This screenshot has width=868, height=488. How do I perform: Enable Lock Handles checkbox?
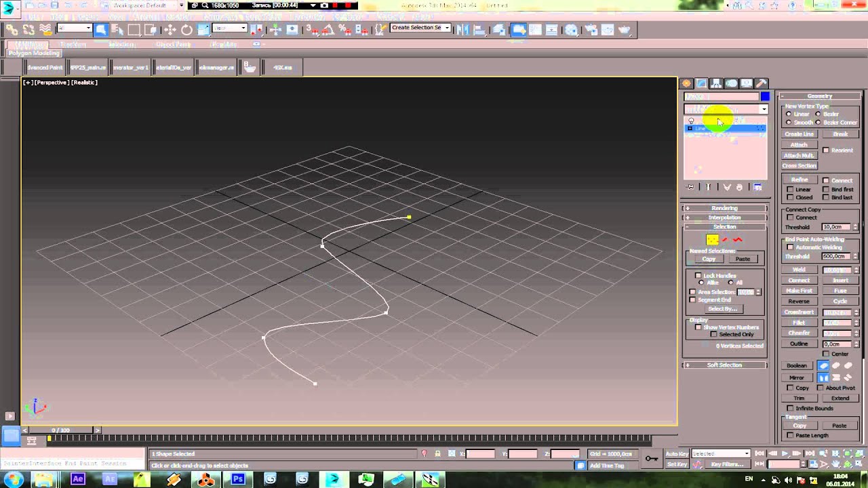[698, 275]
